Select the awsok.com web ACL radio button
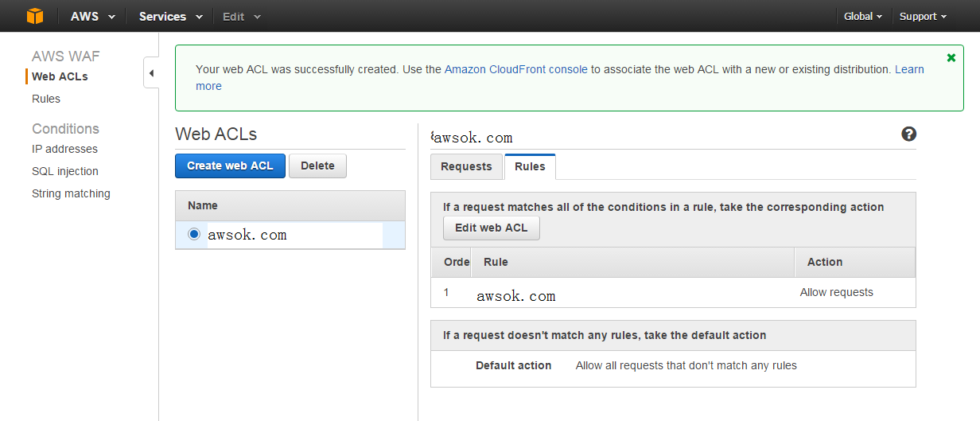Screen dimensions: 980x421 pyautogui.click(x=194, y=234)
